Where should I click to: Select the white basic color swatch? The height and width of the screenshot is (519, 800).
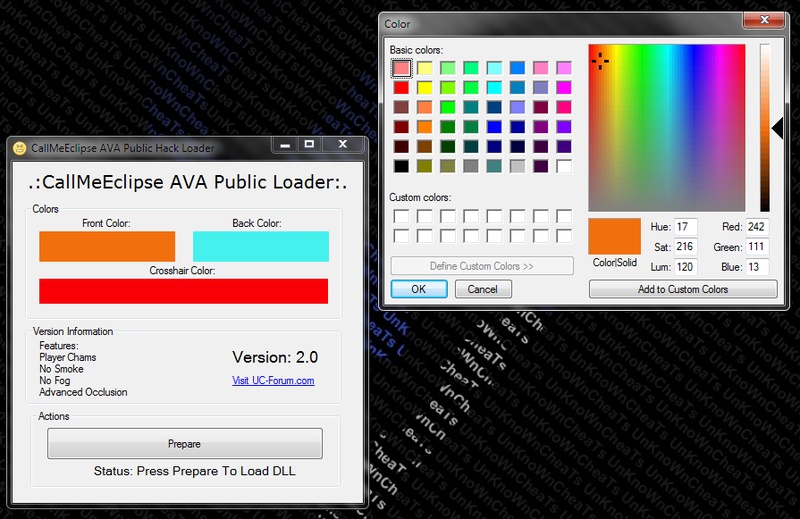[564, 166]
